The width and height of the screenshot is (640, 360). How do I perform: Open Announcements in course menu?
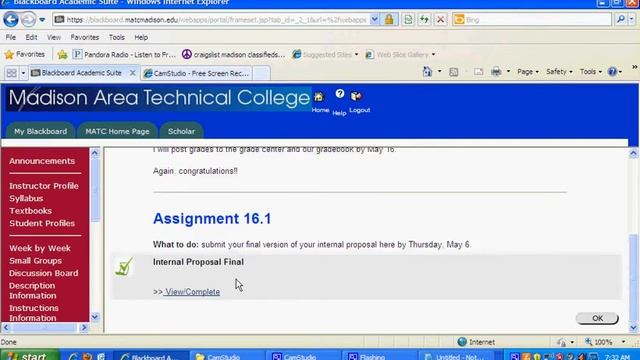(x=42, y=161)
